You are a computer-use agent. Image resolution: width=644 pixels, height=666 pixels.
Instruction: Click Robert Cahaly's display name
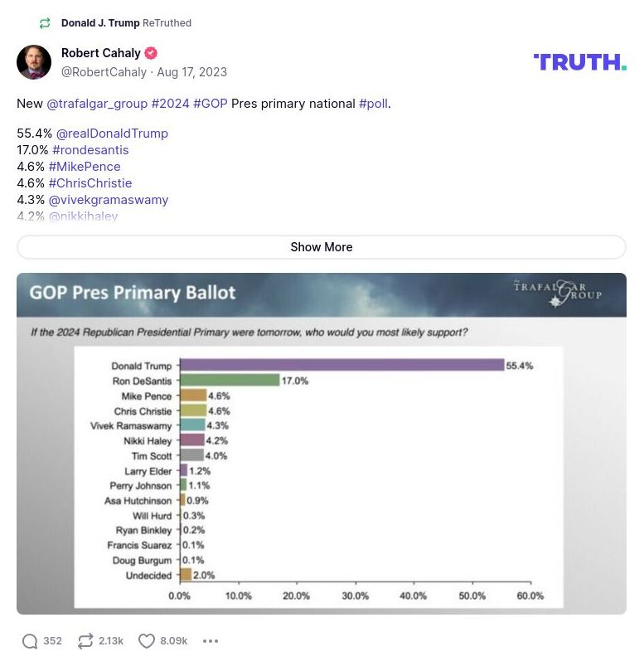pos(100,54)
